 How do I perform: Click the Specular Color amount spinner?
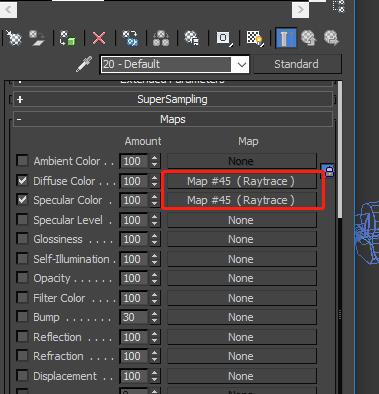pyautogui.click(x=154, y=200)
